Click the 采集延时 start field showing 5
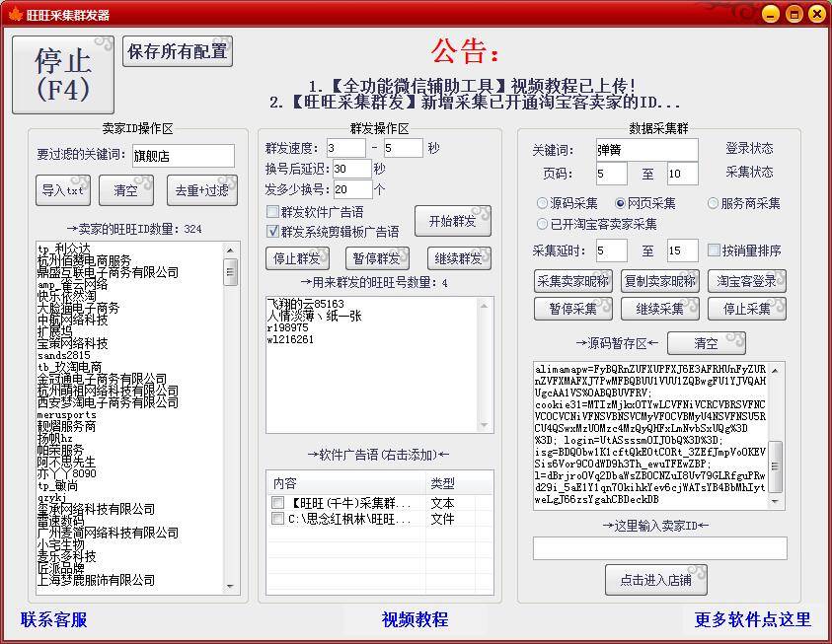 pos(611,250)
